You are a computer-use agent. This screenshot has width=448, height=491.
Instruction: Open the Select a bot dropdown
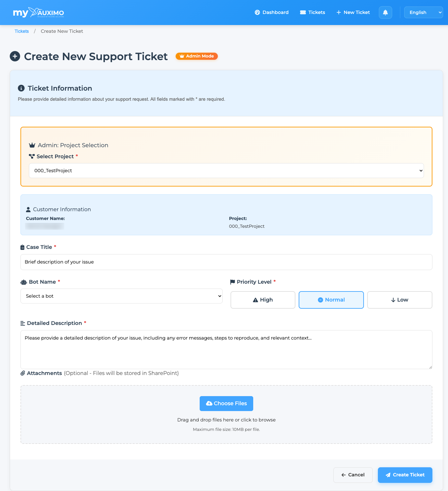[121, 296]
